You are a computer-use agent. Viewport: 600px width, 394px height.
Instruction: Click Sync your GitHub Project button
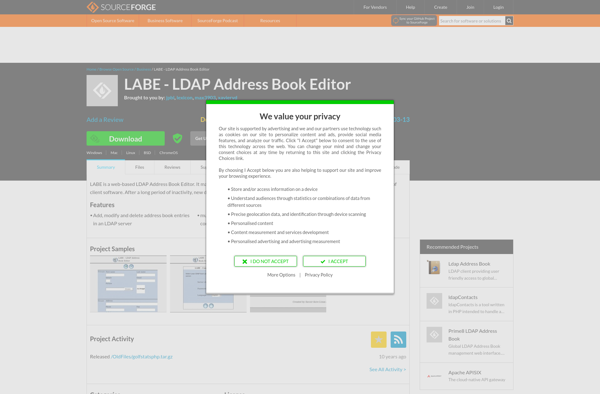pyautogui.click(x=414, y=21)
